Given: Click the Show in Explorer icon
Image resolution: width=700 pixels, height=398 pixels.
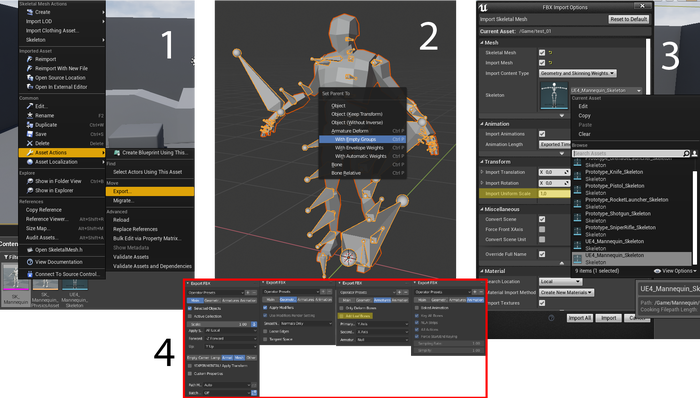Looking at the screenshot, I should tap(30, 191).
